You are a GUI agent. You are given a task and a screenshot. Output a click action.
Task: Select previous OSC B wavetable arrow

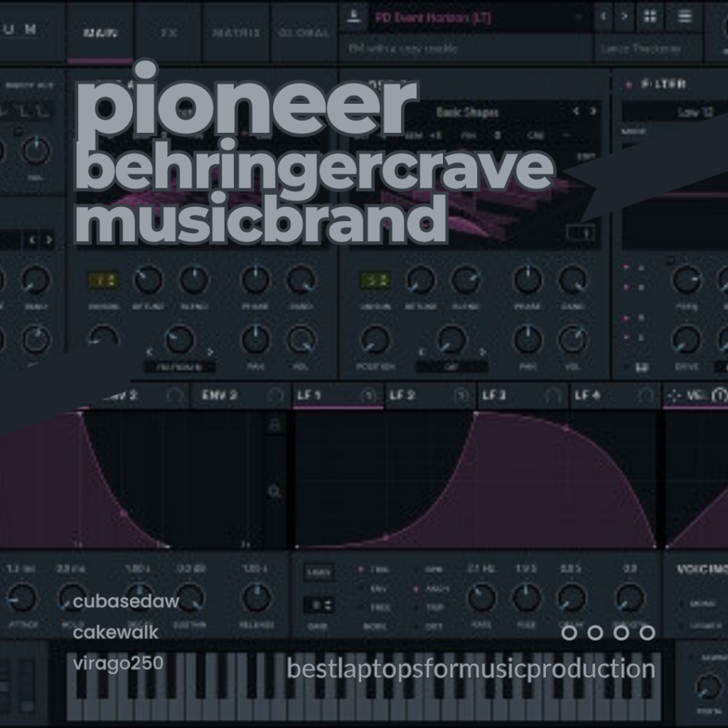click(x=576, y=111)
